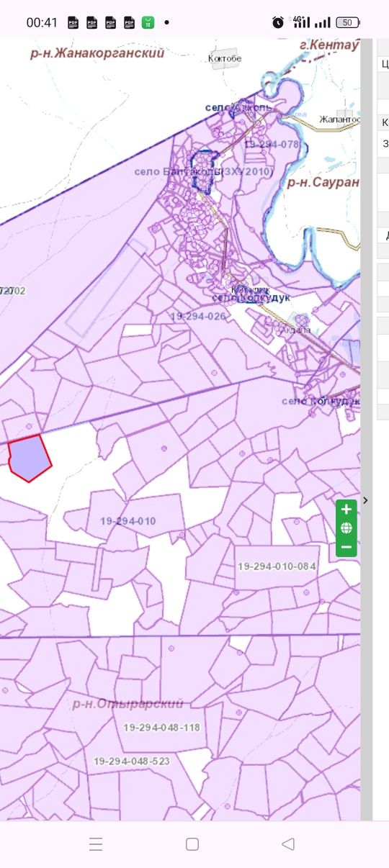Tap the Android back navigation button
This screenshot has width=389, height=868.
point(288,844)
